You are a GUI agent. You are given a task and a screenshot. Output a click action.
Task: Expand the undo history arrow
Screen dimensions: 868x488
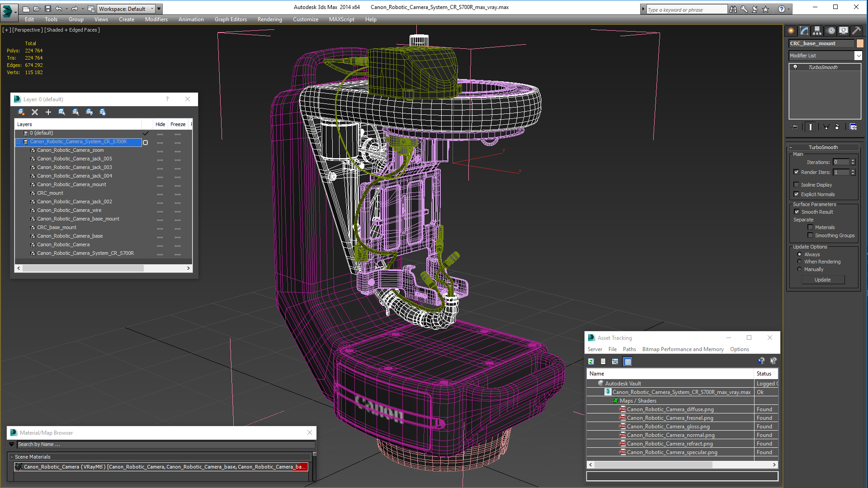[66, 9]
